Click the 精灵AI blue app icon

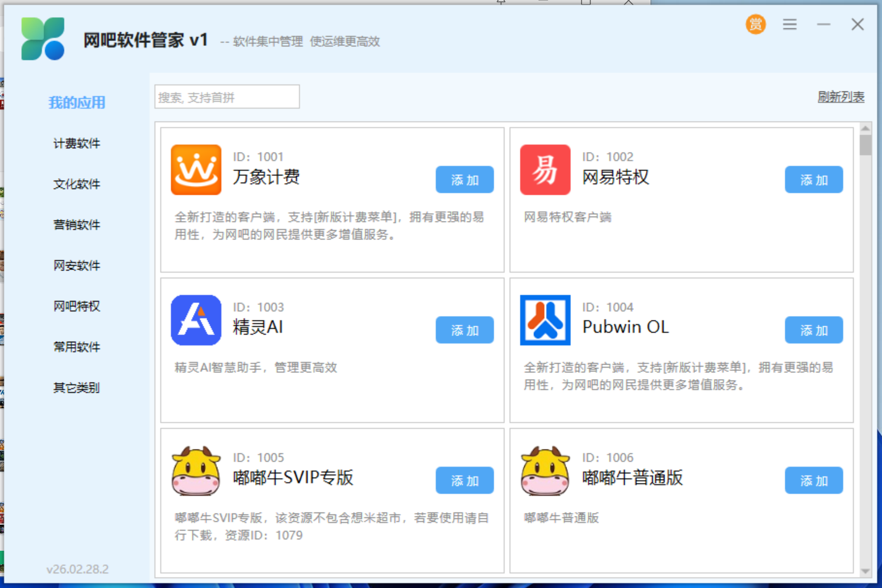tap(196, 320)
